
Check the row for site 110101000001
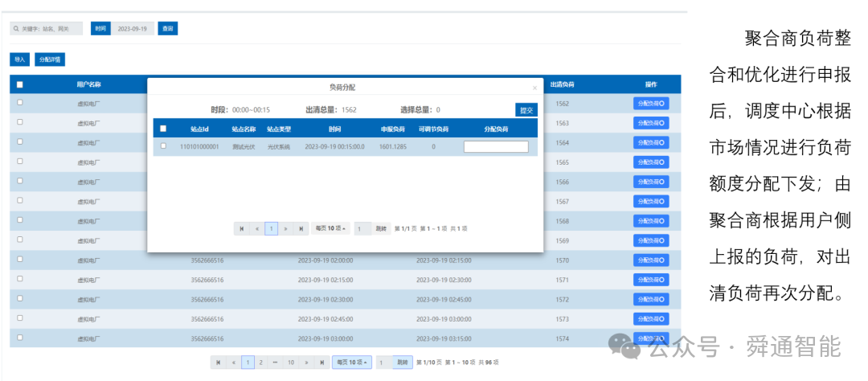pyautogui.click(x=163, y=146)
